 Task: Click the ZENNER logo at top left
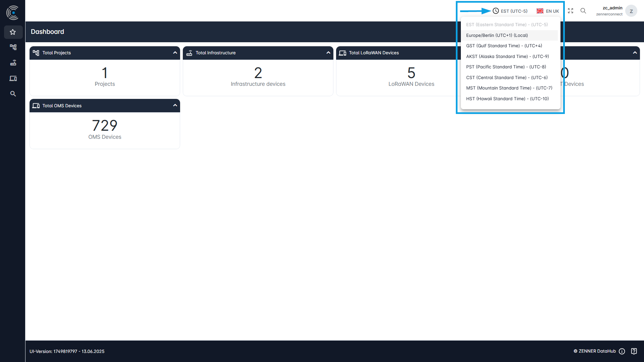click(x=12, y=12)
